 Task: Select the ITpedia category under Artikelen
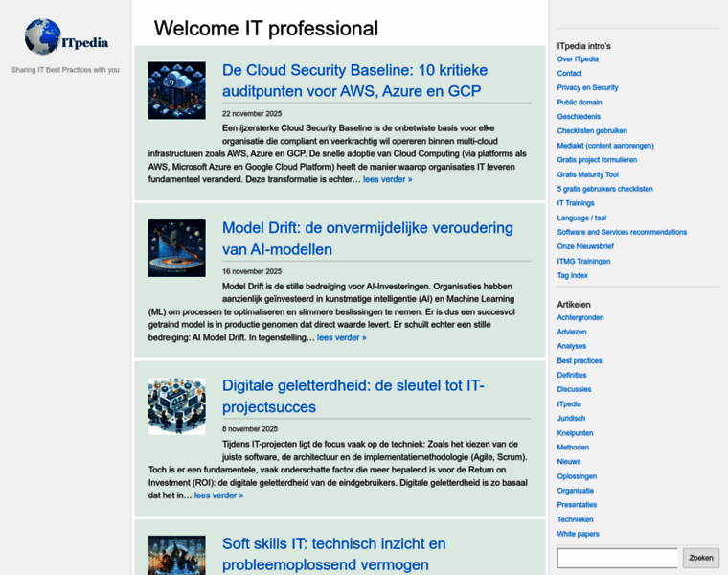569,404
